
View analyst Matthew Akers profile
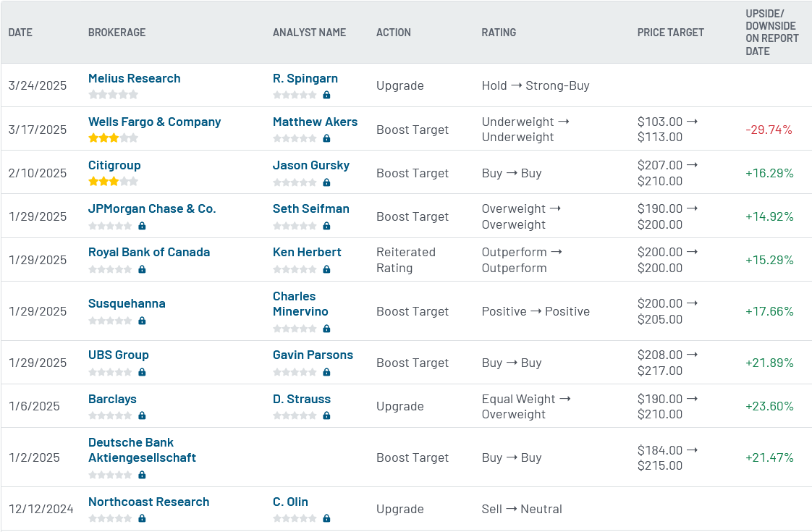click(x=315, y=122)
